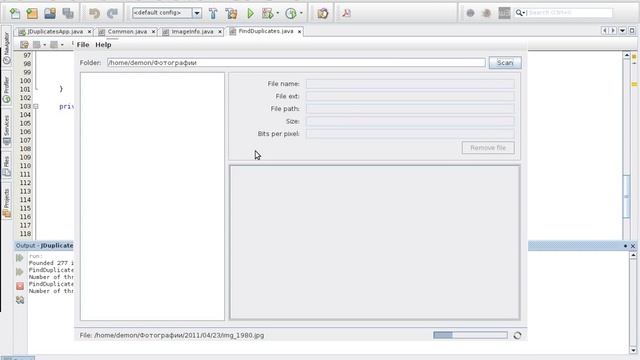Click the settings icon at Output bottom
The width and height of the screenshot is (640, 360).
(20, 300)
